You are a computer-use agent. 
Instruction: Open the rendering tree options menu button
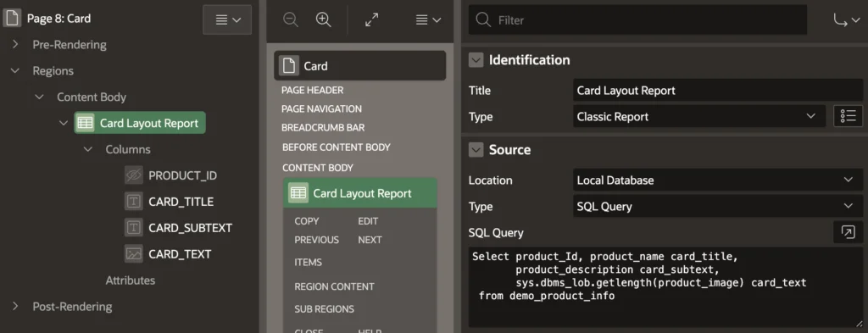(x=227, y=19)
